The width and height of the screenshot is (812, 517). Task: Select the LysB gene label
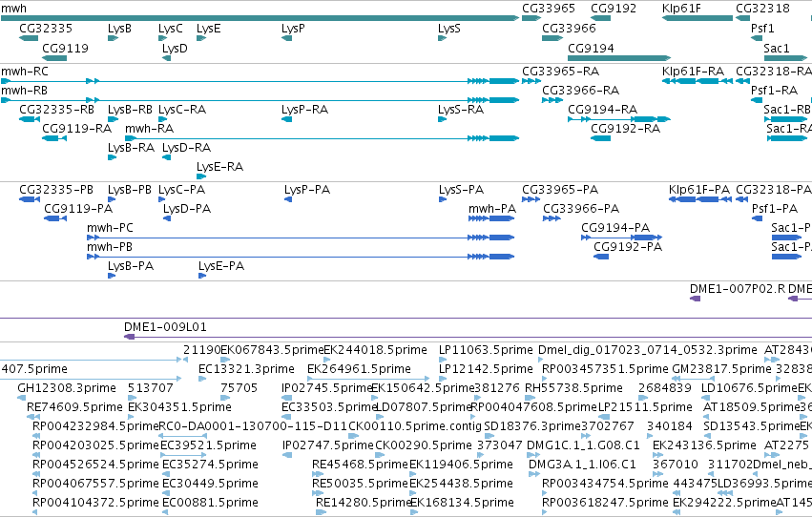[119, 29]
